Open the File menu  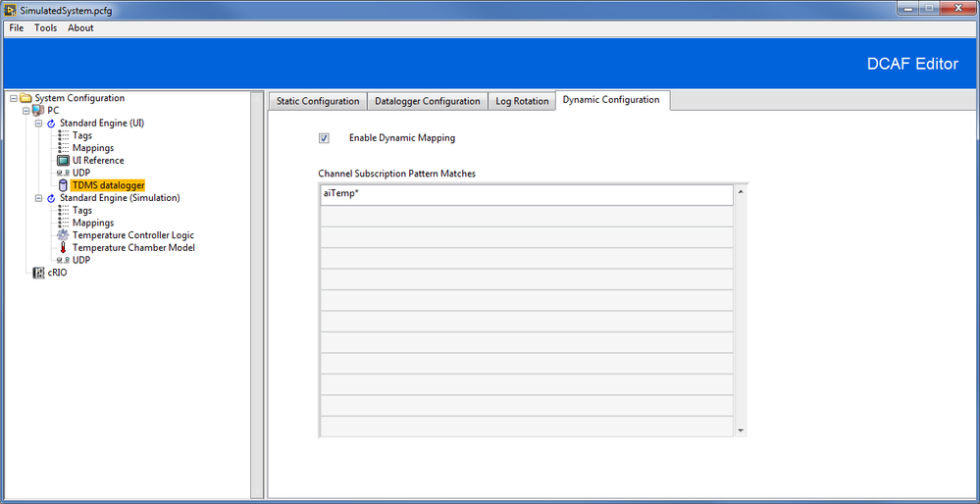[17, 27]
